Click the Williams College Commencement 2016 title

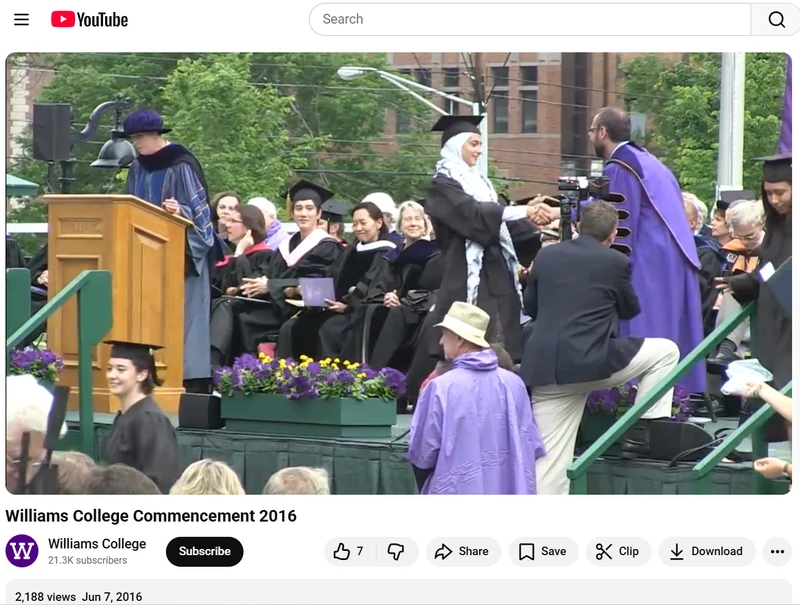151,516
